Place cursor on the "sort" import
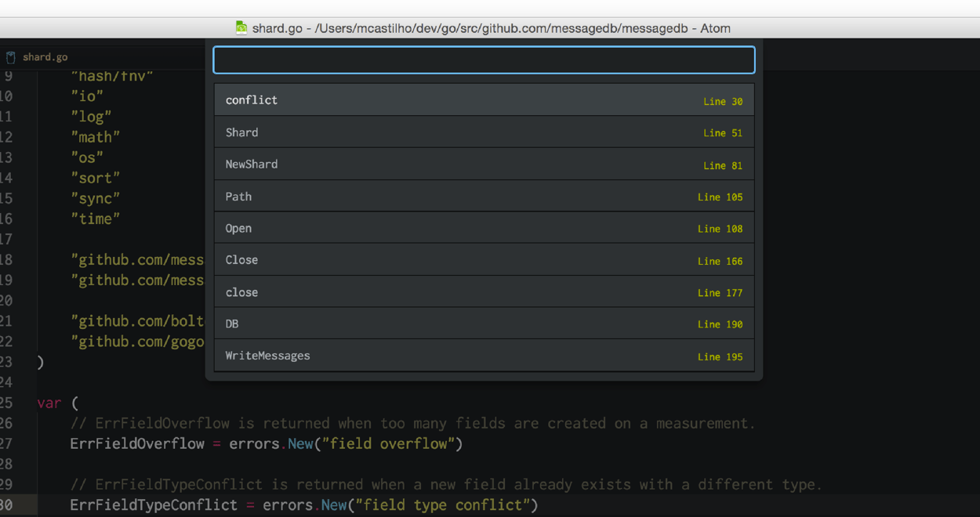The width and height of the screenshot is (980, 517). click(x=96, y=178)
